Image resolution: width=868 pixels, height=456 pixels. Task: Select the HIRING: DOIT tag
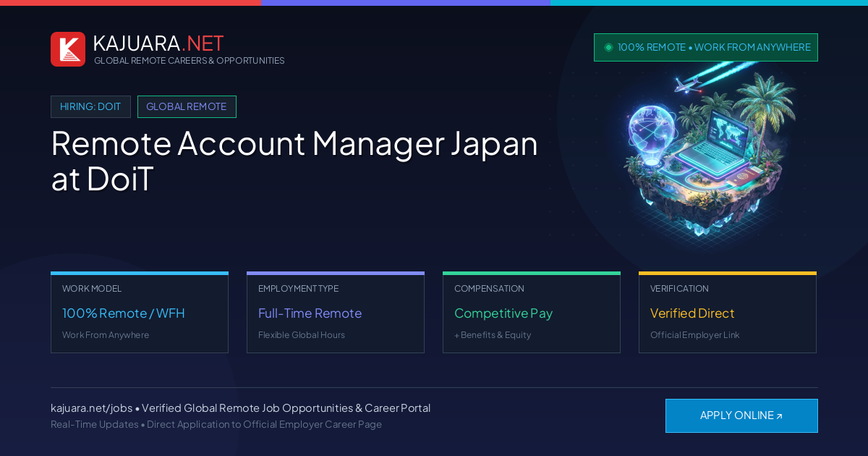coord(90,106)
